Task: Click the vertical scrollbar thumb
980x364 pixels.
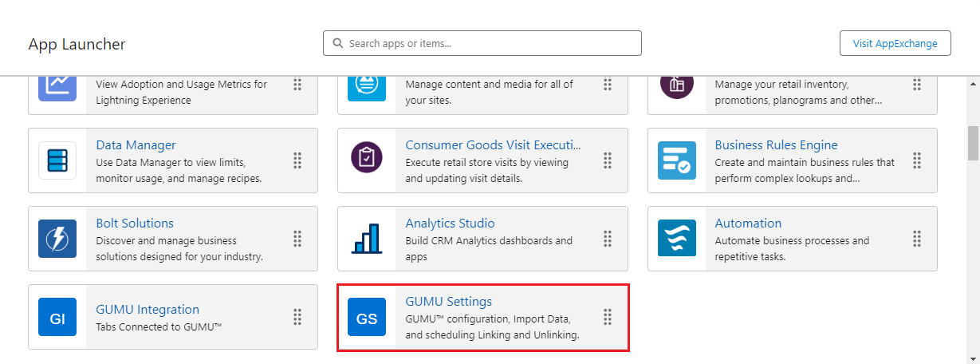Action: tap(973, 143)
